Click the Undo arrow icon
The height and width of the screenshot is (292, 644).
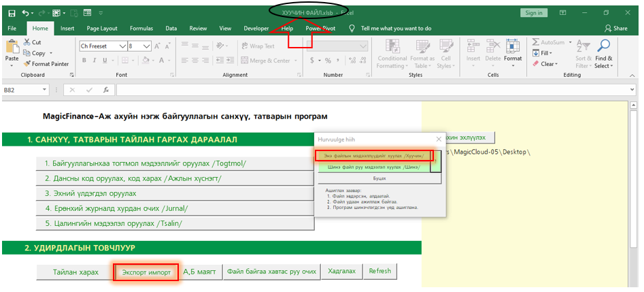click(27, 13)
